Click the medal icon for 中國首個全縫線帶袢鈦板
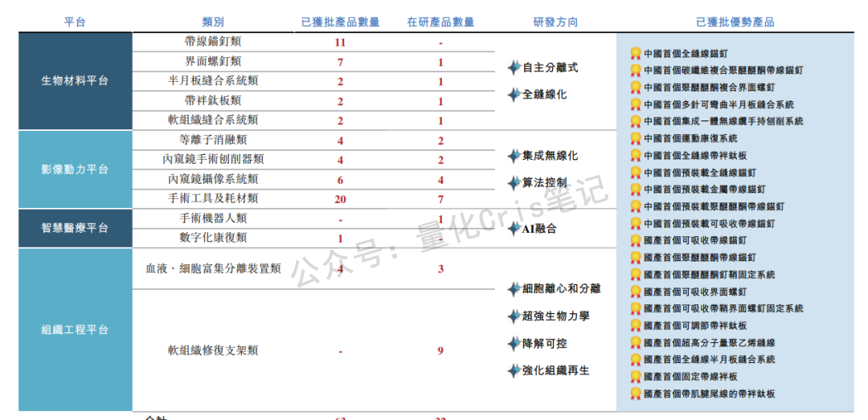 636,156
